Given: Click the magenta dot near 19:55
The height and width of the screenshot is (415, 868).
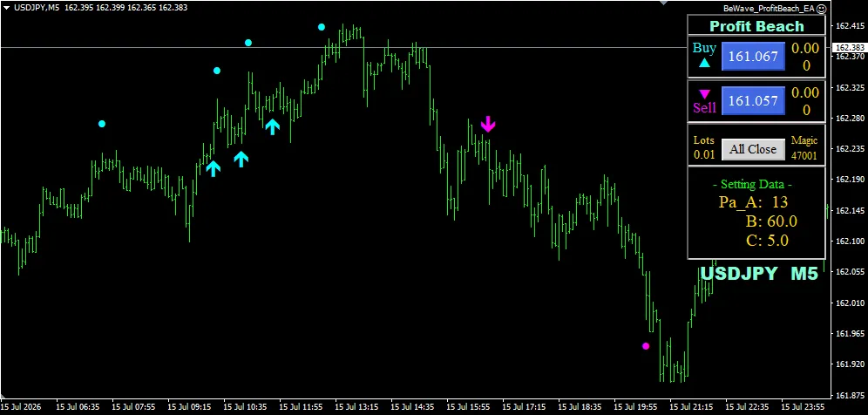Looking at the screenshot, I should tap(646, 346).
